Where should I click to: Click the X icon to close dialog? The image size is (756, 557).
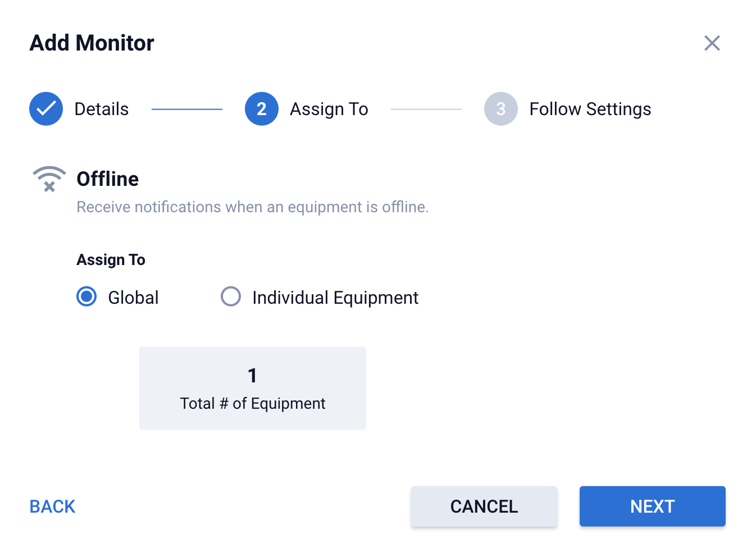click(712, 43)
